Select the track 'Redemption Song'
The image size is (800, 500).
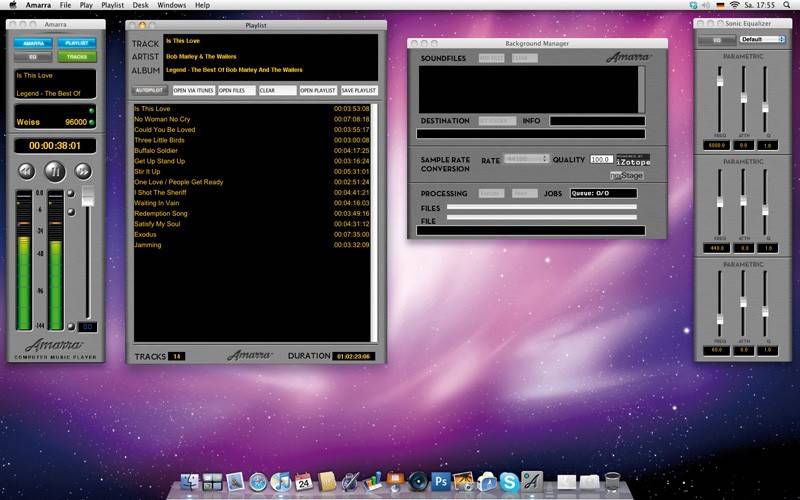[252, 213]
